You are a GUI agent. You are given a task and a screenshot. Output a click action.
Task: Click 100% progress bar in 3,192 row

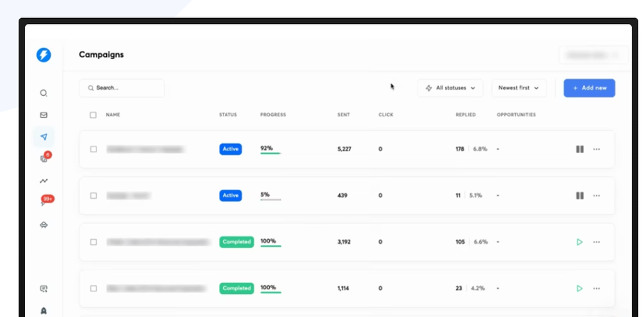(x=270, y=246)
